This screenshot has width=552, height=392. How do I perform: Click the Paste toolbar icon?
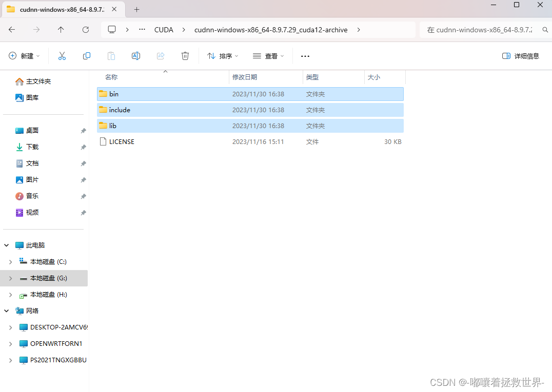pos(111,56)
